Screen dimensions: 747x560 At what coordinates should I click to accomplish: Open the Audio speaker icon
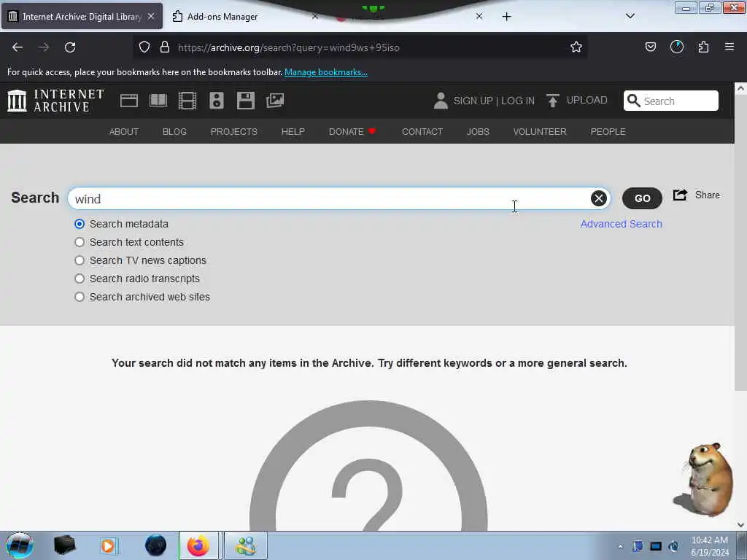coord(216,101)
